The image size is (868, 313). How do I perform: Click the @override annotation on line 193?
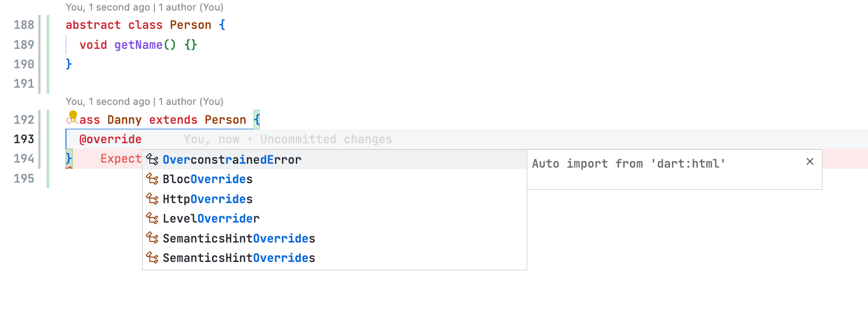click(110, 139)
